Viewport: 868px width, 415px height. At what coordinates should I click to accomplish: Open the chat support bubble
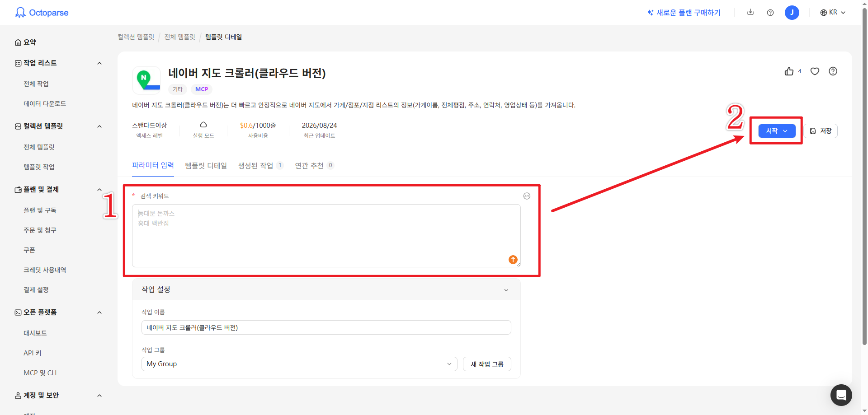[x=841, y=395]
